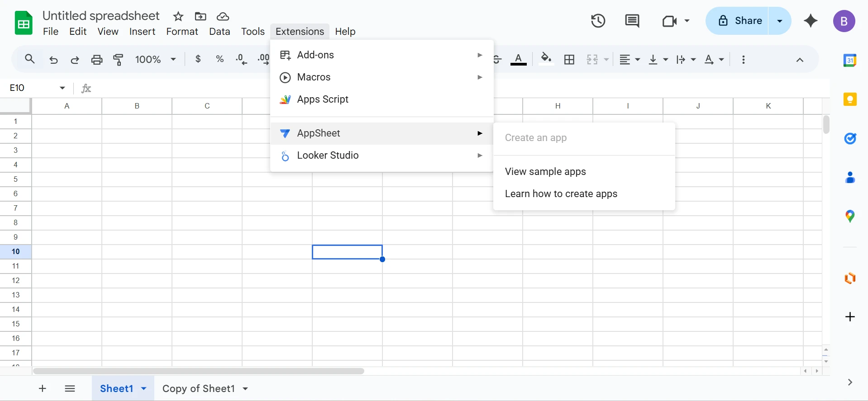The image size is (868, 401).
Task: Open version history clock icon
Action: click(598, 21)
